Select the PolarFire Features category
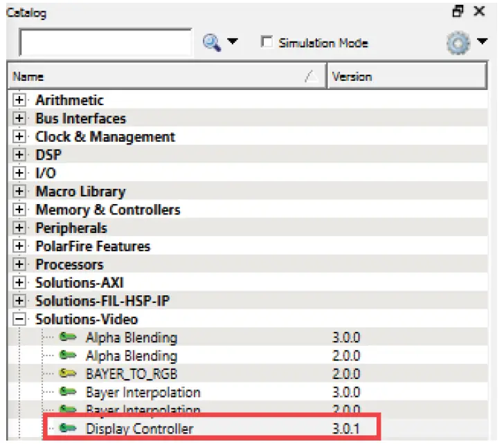This screenshot has height=444, width=504. [92, 246]
